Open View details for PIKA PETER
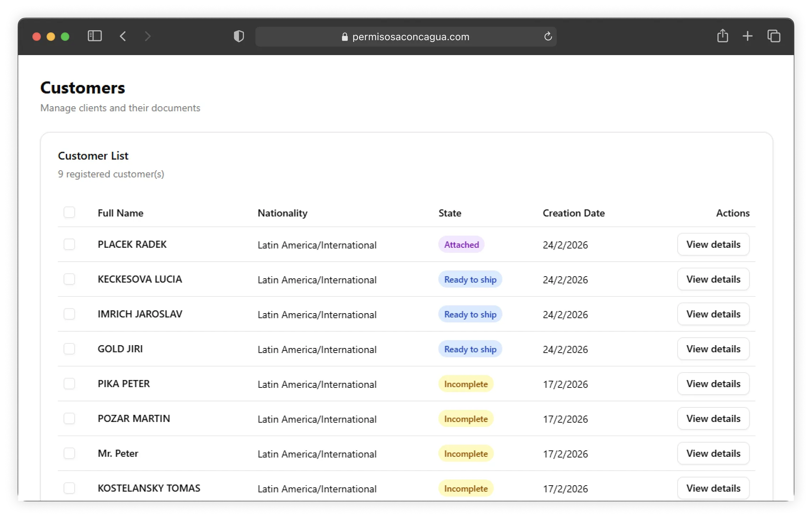Viewport: 812px width, 519px height. coord(713,384)
